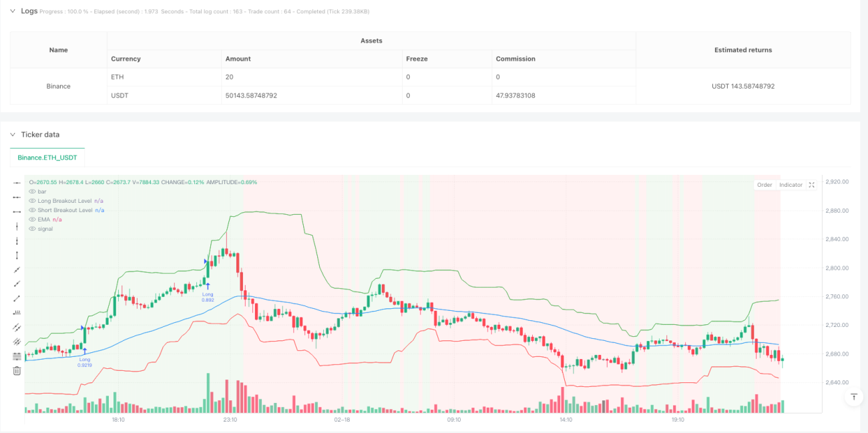Select the vertical segment drawing tool
868x433 pixels.
[17, 255]
